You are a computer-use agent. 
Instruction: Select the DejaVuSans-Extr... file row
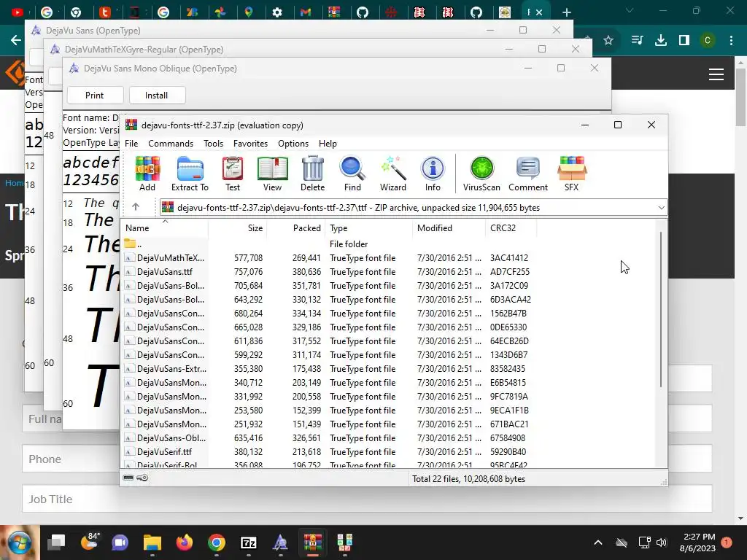coord(329,368)
